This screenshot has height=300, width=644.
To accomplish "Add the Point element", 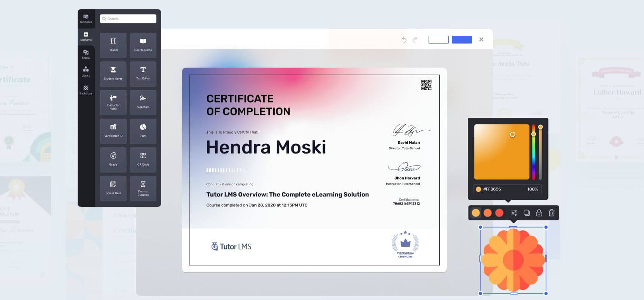I will pyautogui.click(x=143, y=131).
